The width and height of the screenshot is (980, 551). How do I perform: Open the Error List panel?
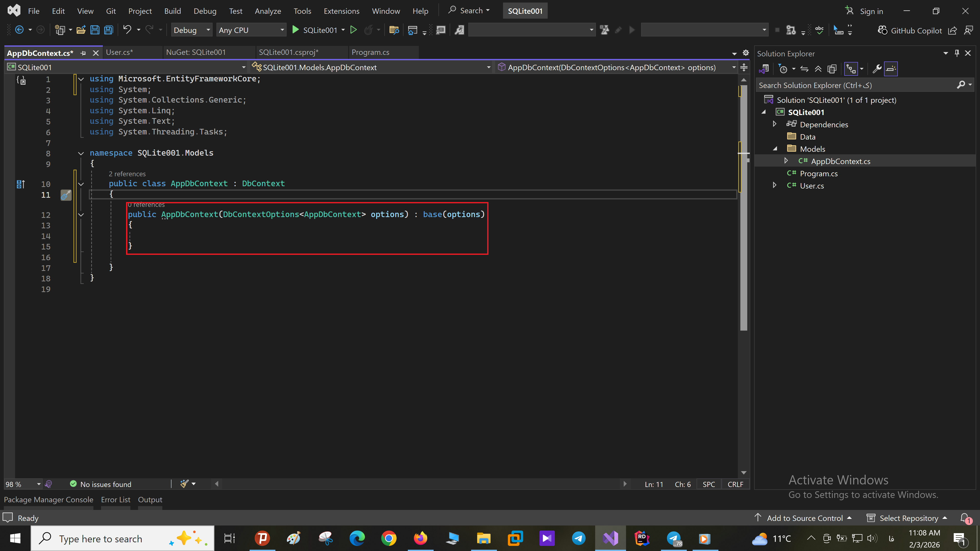click(115, 500)
